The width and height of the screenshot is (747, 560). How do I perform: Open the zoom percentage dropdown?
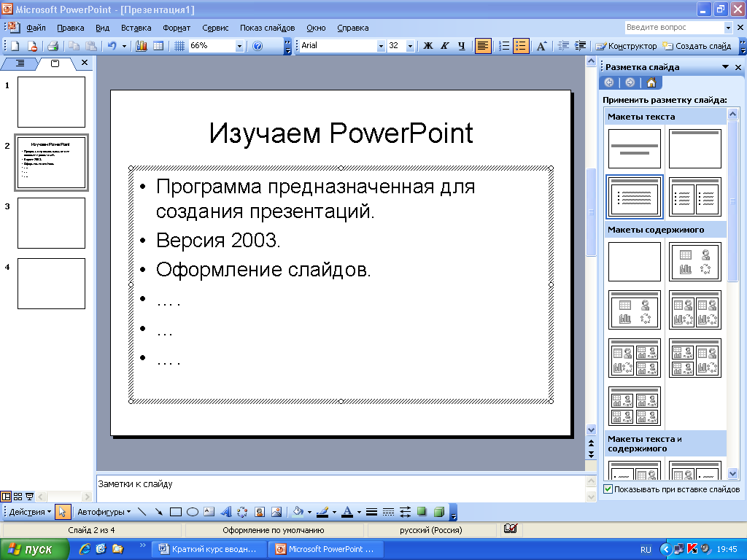[x=239, y=46]
